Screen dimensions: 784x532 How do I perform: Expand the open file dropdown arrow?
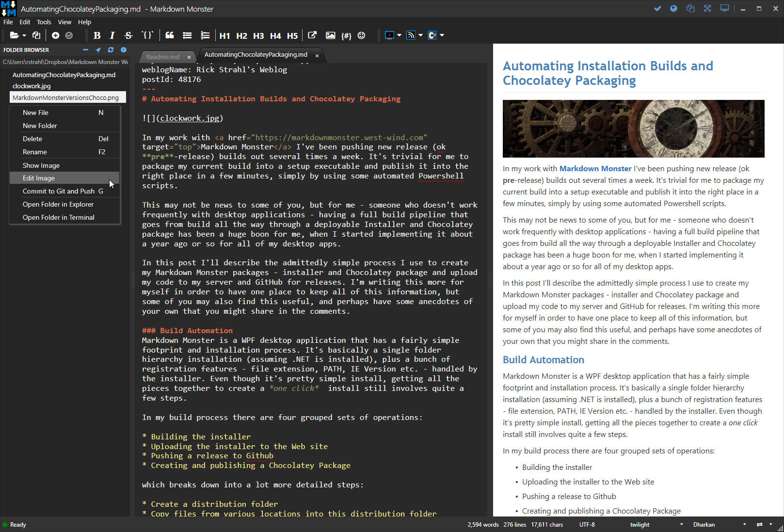[x=24, y=35]
